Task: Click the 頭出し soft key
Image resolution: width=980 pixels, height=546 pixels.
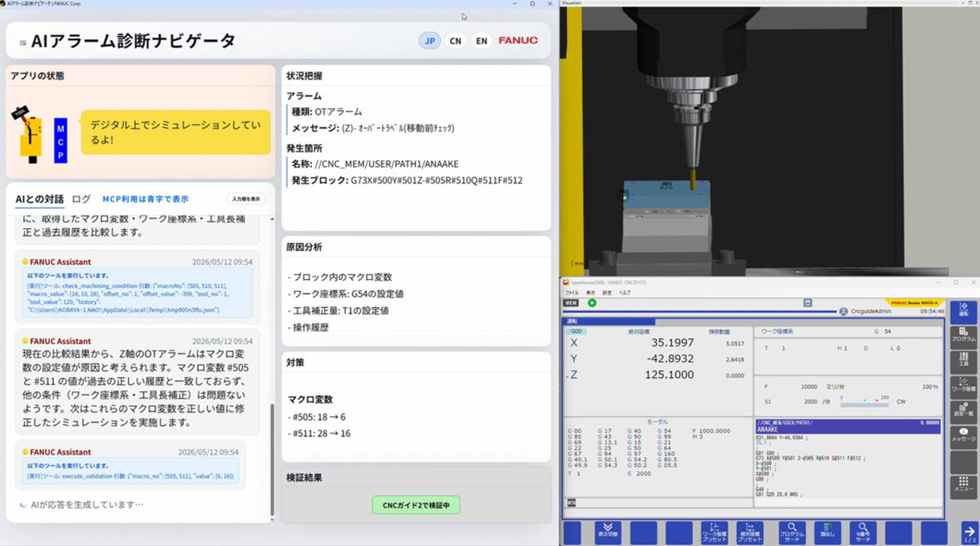Action: [x=828, y=532]
